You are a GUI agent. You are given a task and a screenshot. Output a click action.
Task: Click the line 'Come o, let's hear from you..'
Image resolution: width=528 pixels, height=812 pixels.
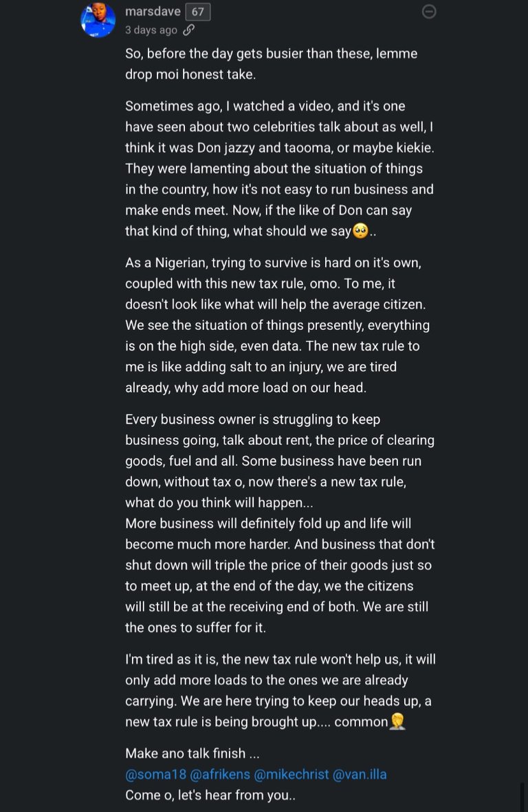click(x=210, y=795)
